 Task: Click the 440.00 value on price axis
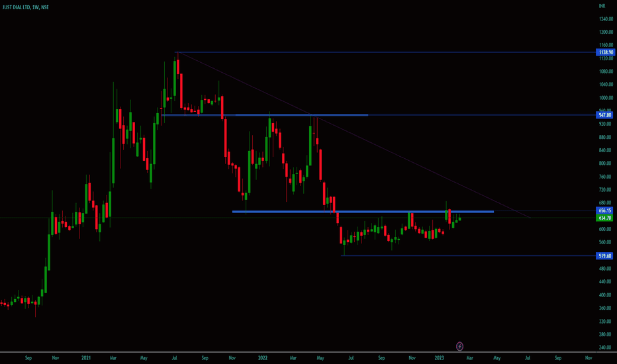pyautogui.click(x=606, y=281)
